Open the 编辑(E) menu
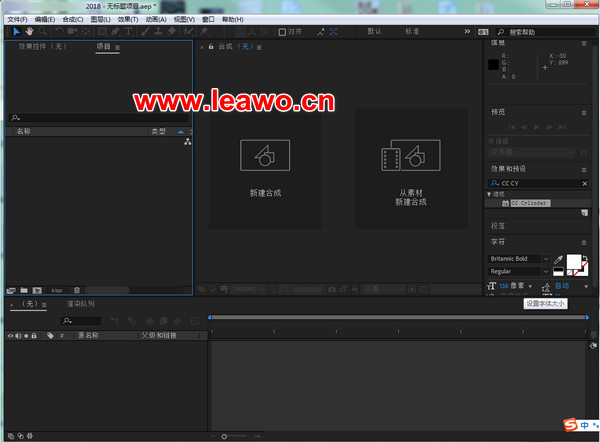The width and height of the screenshot is (600, 442). (x=45, y=20)
